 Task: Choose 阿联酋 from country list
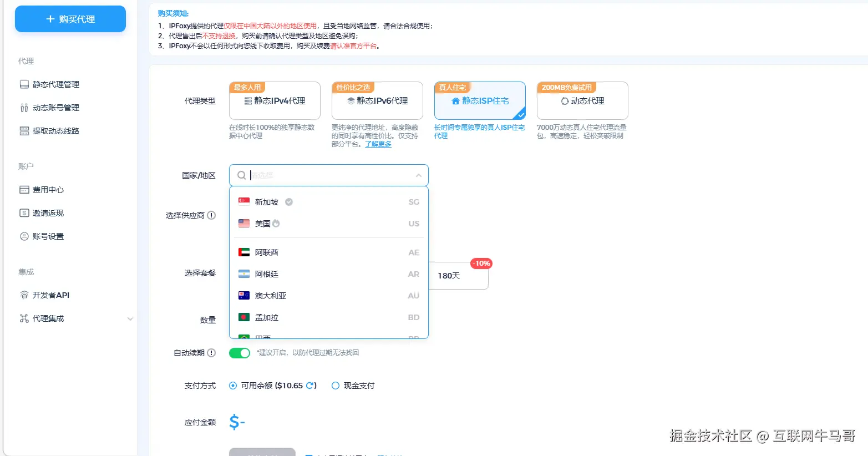tap(329, 252)
